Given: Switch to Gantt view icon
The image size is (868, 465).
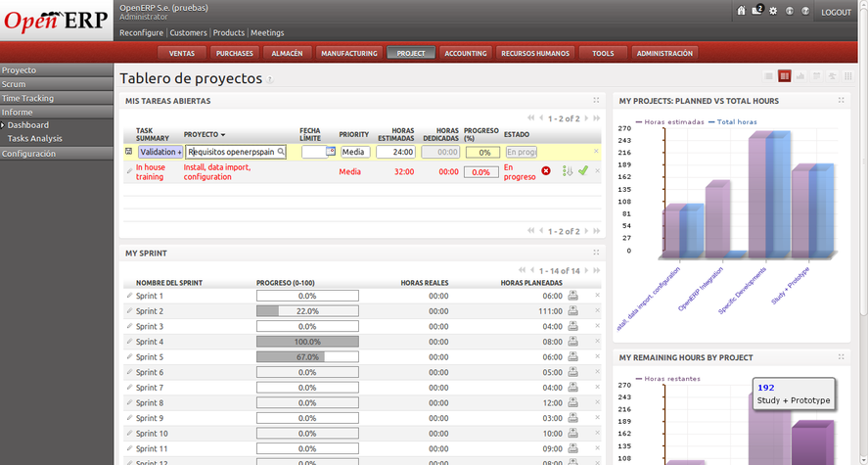Looking at the screenshot, I should pyautogui.click(x=832, y=76).
